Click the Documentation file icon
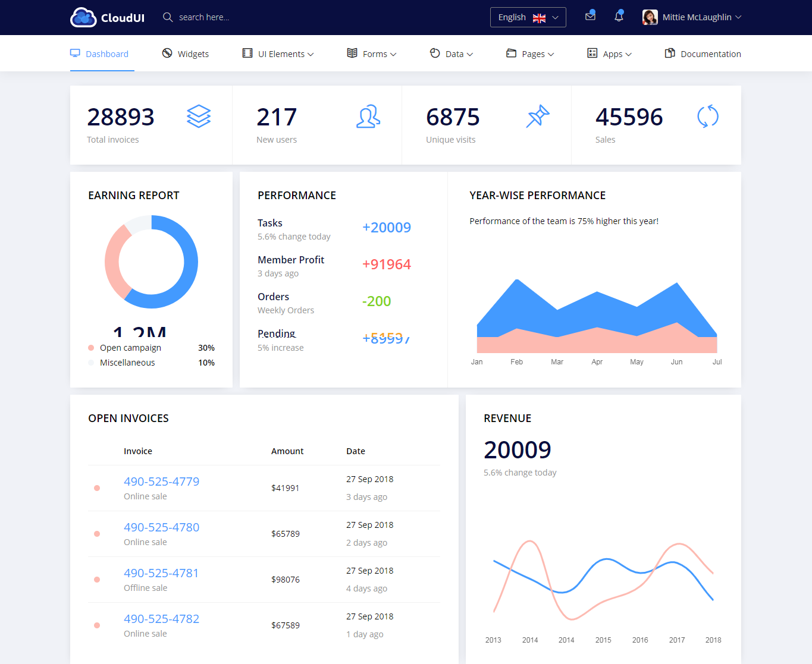Image resolution: width=812 pixels, height=664 pixels. pos(670,53)
